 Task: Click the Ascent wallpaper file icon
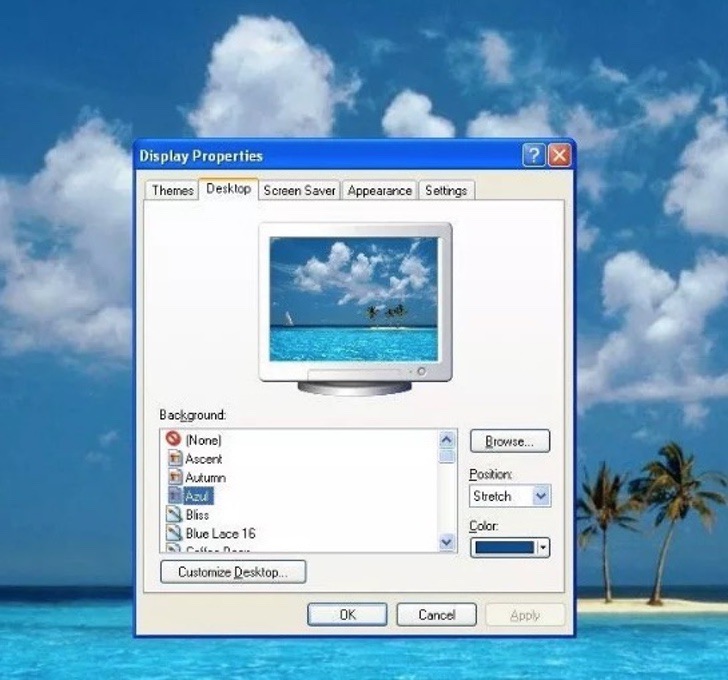[x=175, y=458]
